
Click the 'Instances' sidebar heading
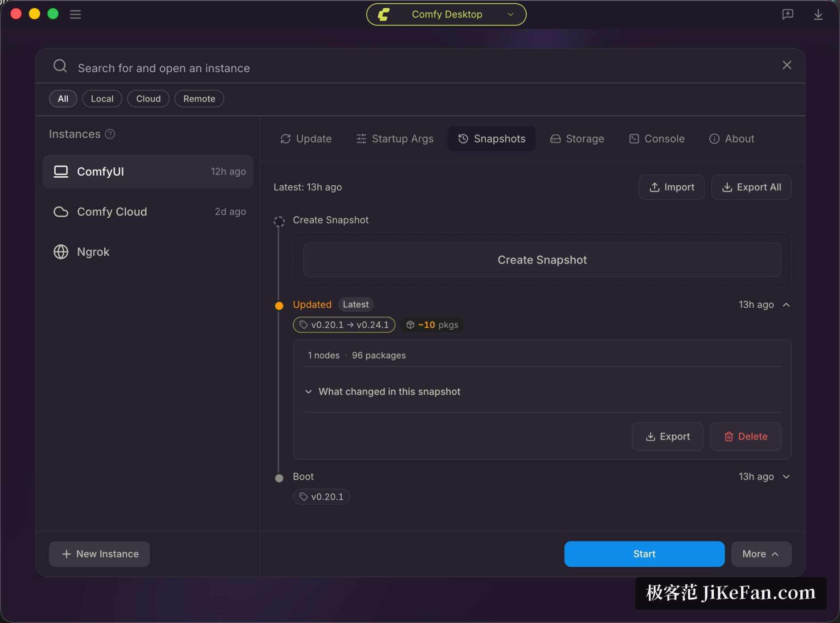(74, 134)
